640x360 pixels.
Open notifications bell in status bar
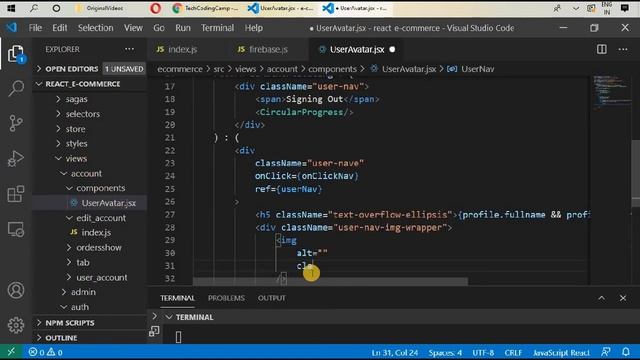(x=626, y=352)
